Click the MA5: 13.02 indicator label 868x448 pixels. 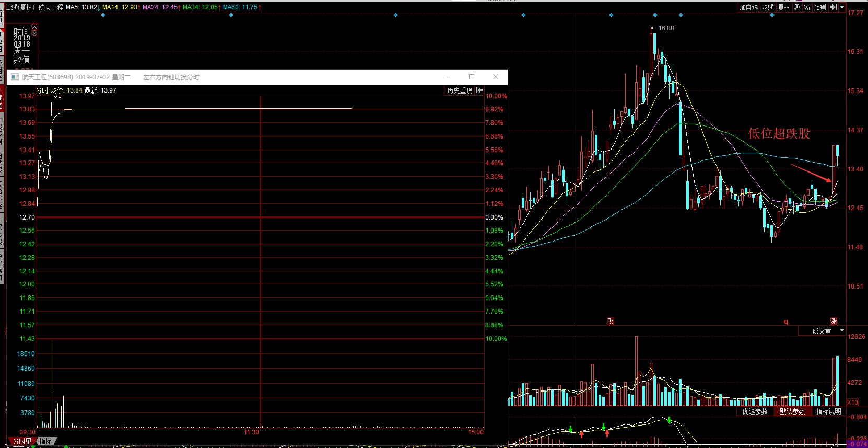click(x=83, y=7)
